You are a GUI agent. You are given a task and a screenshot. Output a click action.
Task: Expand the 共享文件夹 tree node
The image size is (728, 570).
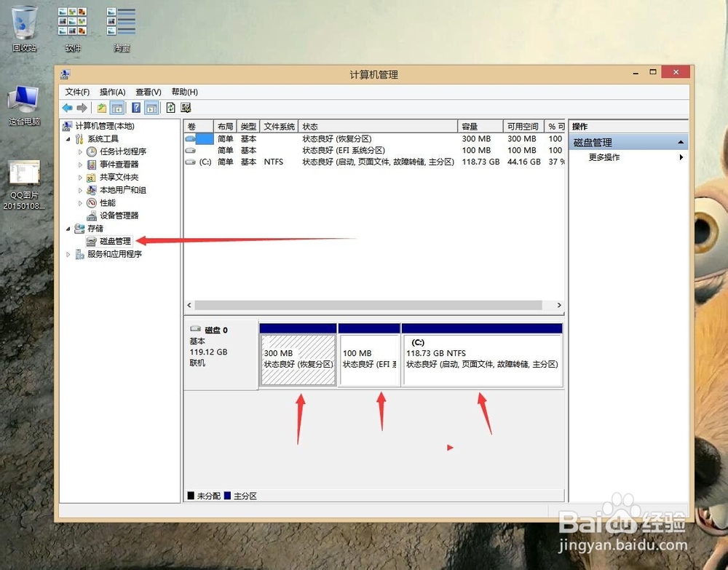(x=80, y=178)
